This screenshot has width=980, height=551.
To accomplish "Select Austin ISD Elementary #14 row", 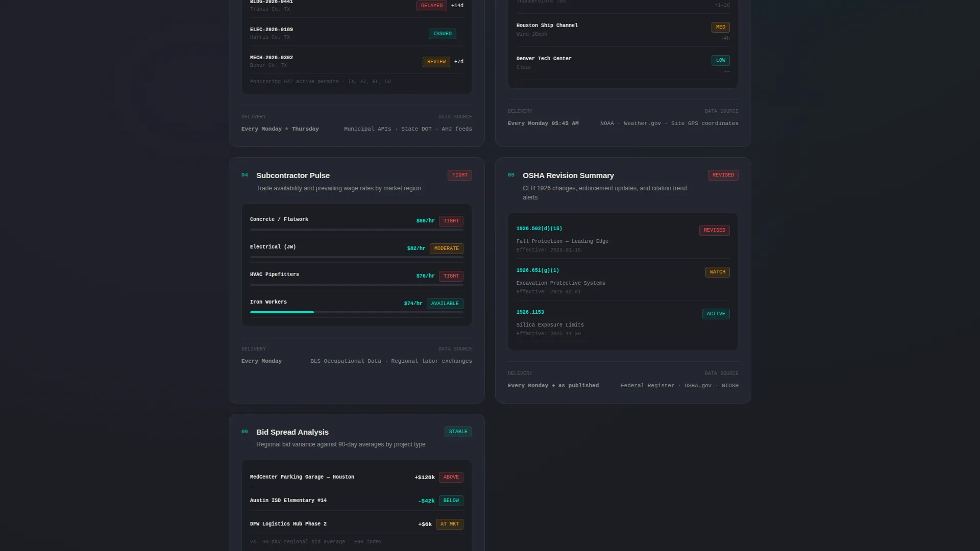I will point(357,500).
